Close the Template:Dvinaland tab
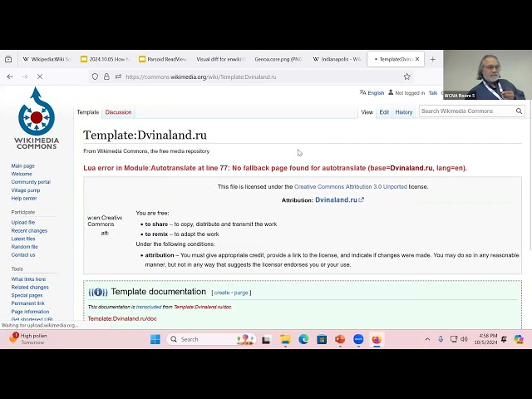This screenshot has width=532, height=399. click(x=417, y=59)
